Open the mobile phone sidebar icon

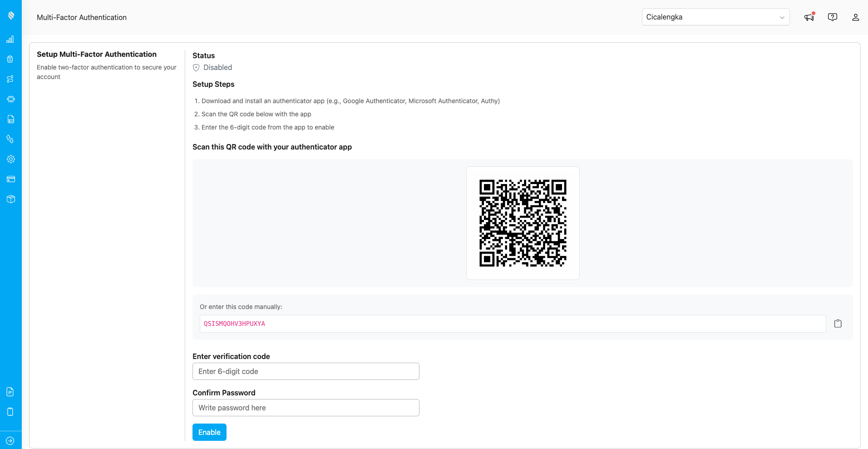pyautogui.click(x=10, y=412)
